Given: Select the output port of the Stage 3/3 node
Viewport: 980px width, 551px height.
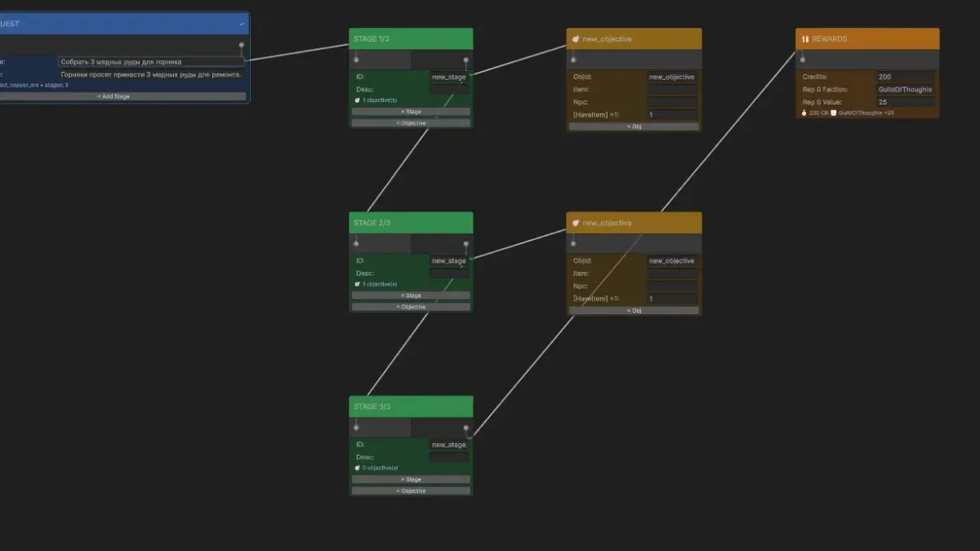Looking at the screenshot, I should pyautogui.click(x=466, y=427).
